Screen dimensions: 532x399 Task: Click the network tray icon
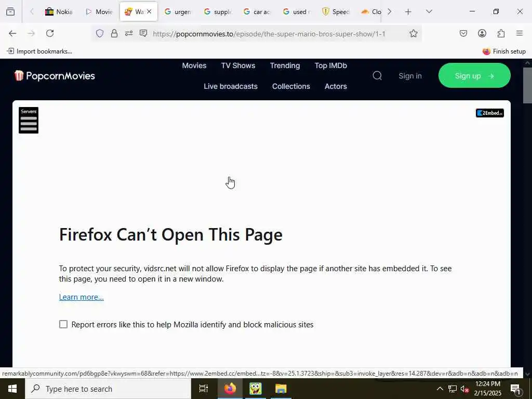[453, 389]
